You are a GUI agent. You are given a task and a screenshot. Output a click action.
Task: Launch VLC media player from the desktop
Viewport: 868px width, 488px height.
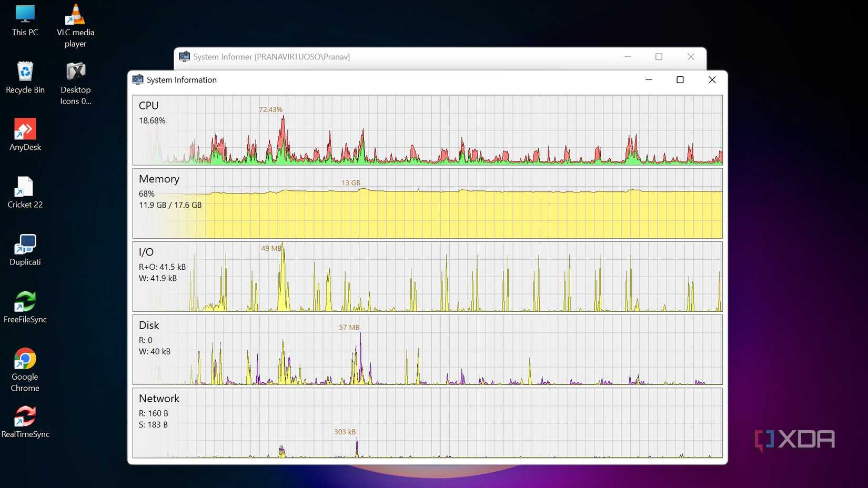(75, 15)
